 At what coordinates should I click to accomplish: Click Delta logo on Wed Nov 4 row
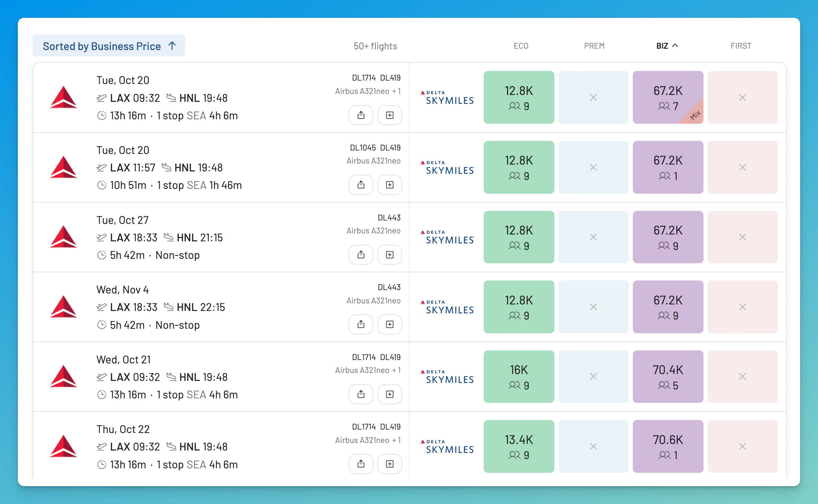coord(63,307)
